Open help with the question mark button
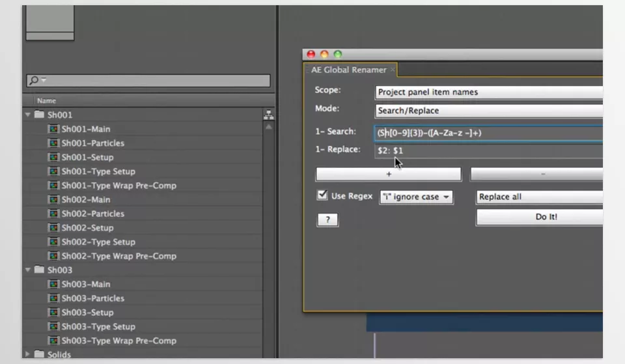This screenshot has width=625, height=364. 327,219
